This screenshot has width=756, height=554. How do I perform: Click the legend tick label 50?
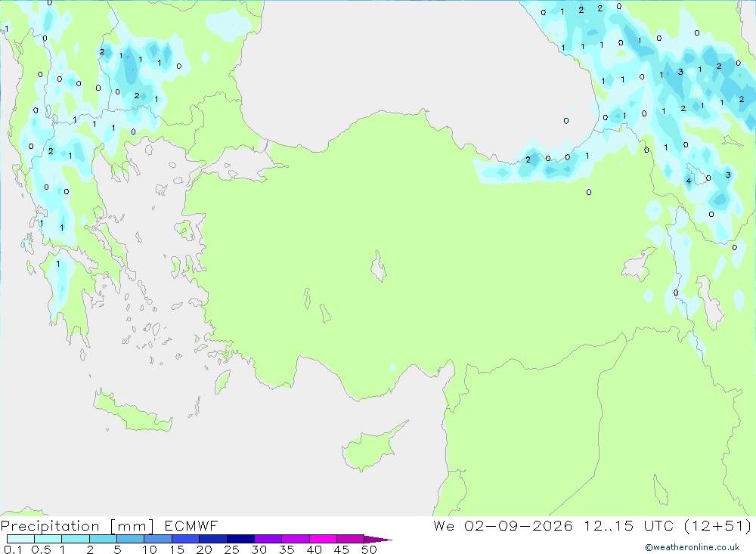[x=369, y=549]
